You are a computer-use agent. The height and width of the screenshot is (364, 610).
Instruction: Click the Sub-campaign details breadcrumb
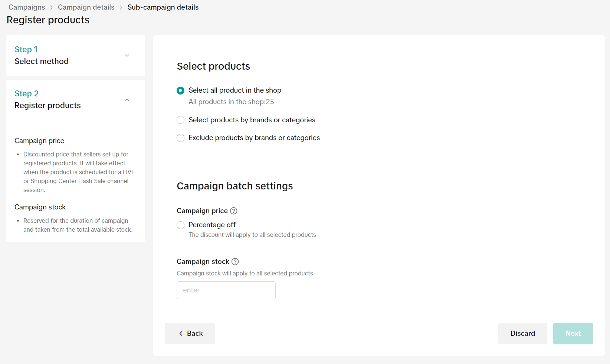[163, 7]
